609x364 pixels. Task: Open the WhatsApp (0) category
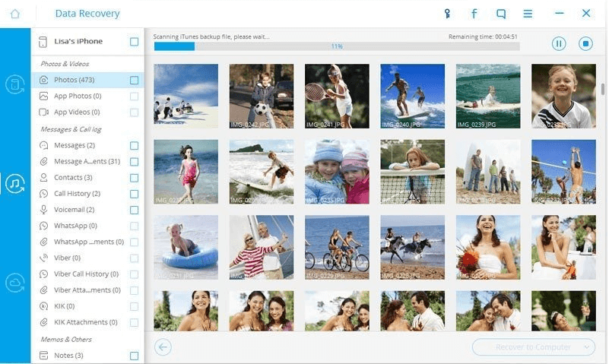tap(87, 226)
